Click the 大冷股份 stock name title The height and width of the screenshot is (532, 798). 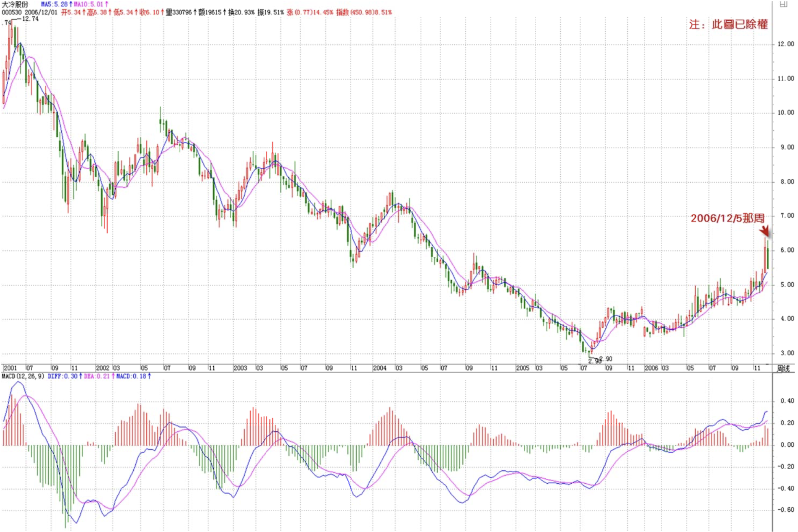point(15,4)
